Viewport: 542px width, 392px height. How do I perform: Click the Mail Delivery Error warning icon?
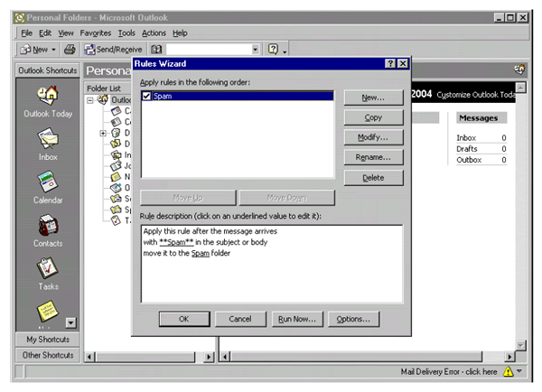[x=508, y=371]
